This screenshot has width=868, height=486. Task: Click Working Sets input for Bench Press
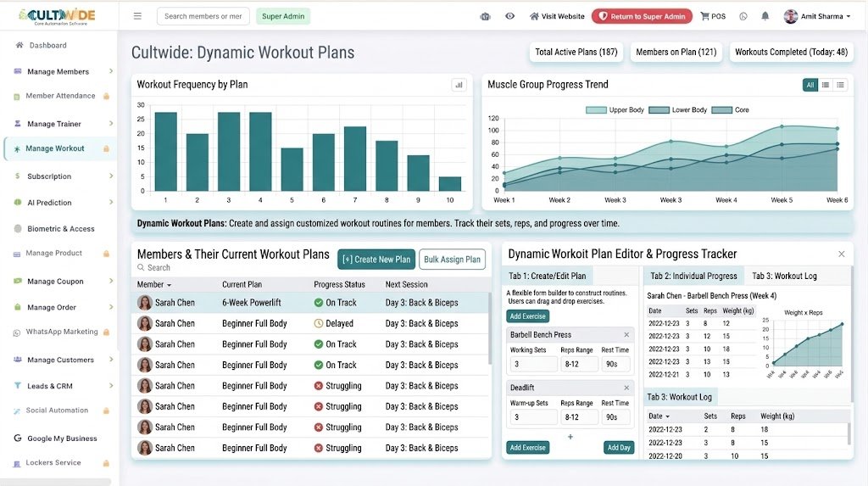pyautogui.click(x=534, y=364)
